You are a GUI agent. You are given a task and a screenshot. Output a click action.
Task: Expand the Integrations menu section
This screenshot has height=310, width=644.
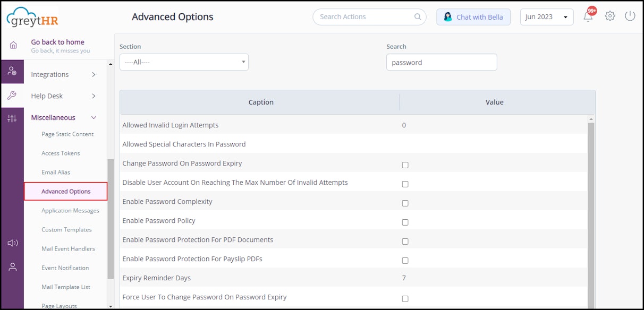click(x=63, y=75)
